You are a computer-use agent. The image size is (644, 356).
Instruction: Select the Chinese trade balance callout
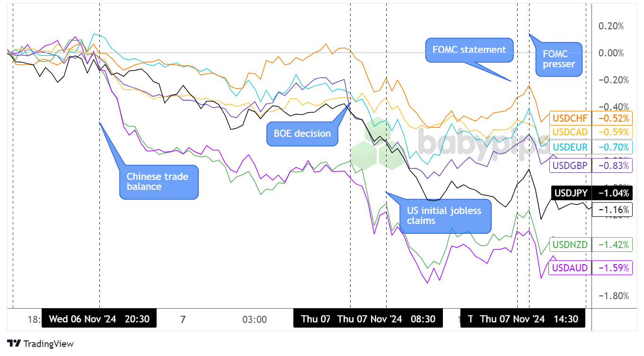158,182
